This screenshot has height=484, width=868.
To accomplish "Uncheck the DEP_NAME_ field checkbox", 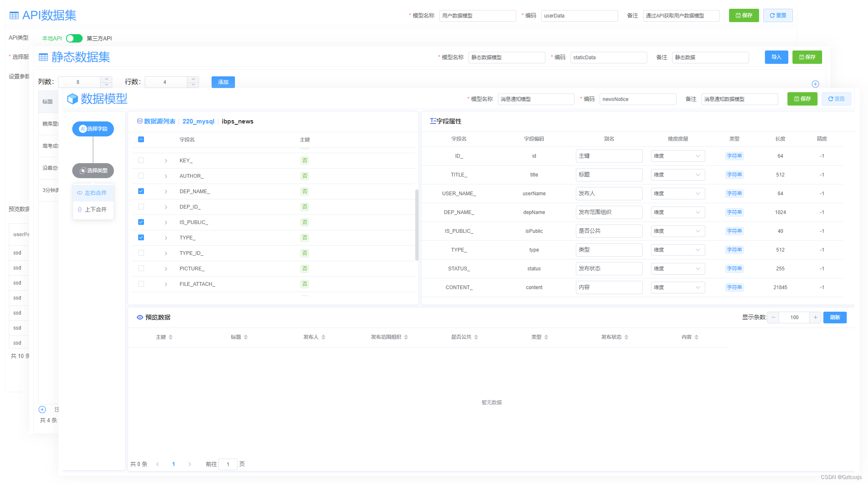I will tap(141, 191).
